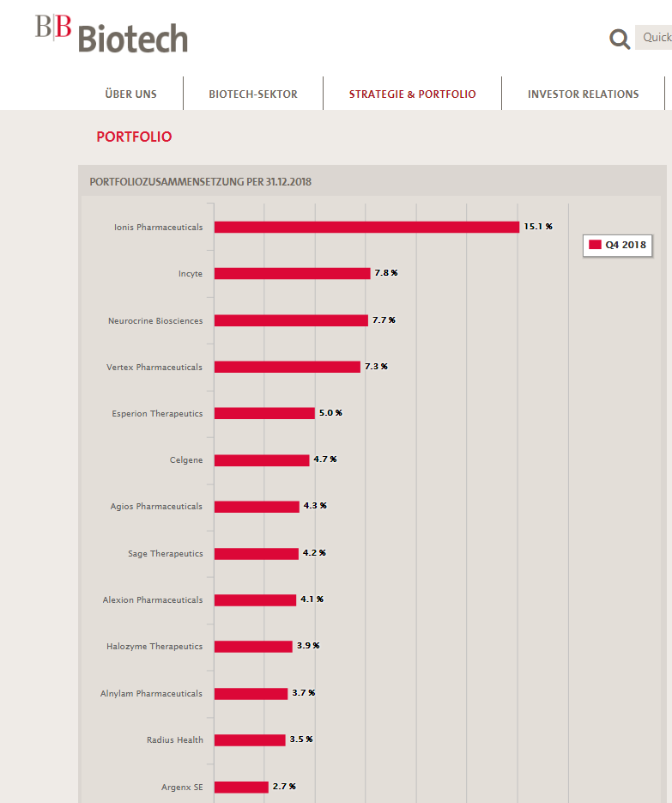Click the 4.7 % value label
This screenshot has height=803, width=672.
[325, 459]
